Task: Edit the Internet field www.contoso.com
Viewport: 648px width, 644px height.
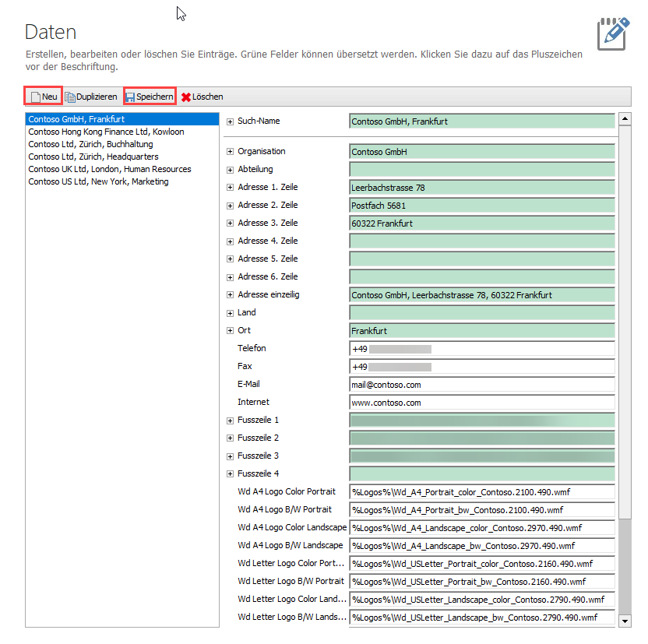Action: [482, 403]
